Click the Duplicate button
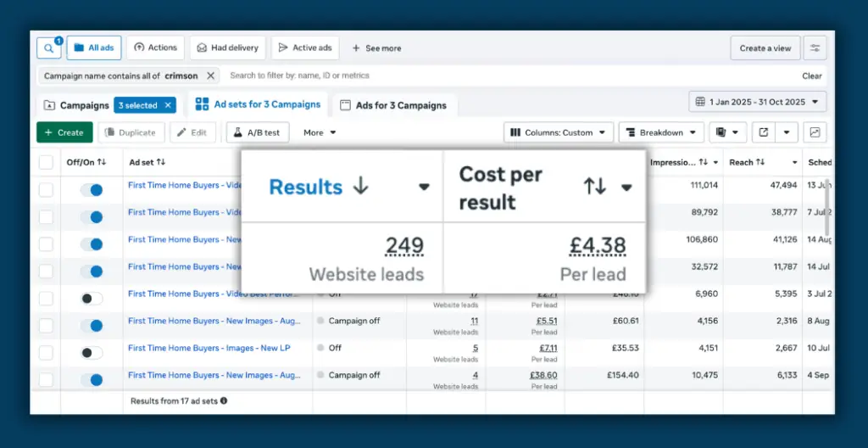The height and width of the screenshot is (448, 868). [x=131, y=132]
